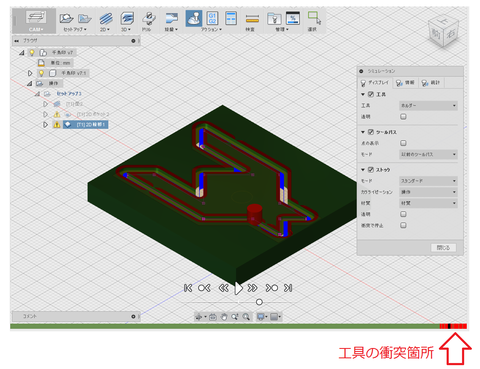
Task: Activate the Select tool icon
Action: coord(314,18)
